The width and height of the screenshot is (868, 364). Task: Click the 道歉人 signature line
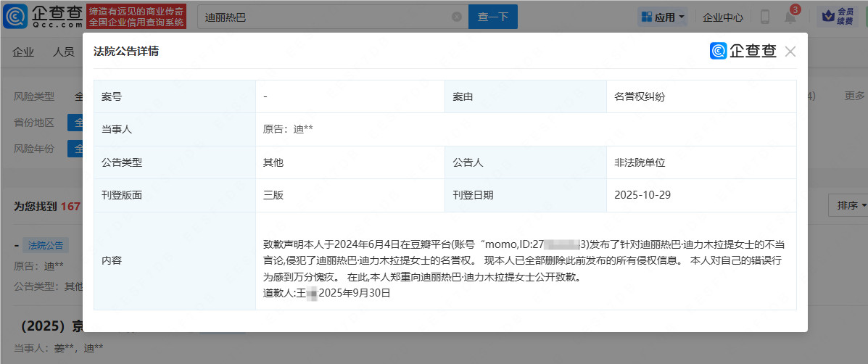click(326, 293)
